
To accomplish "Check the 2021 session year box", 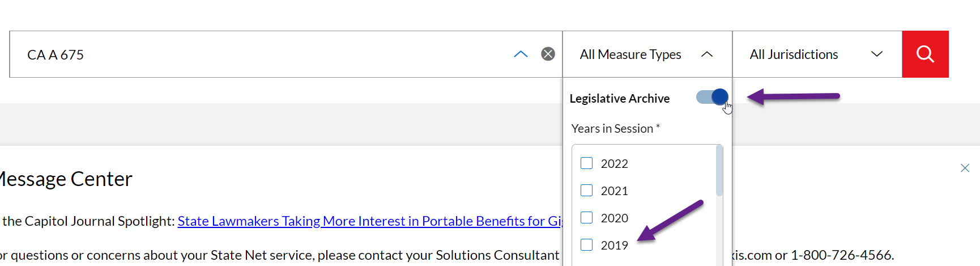I will pyautogui.click(x=587, y=191).
